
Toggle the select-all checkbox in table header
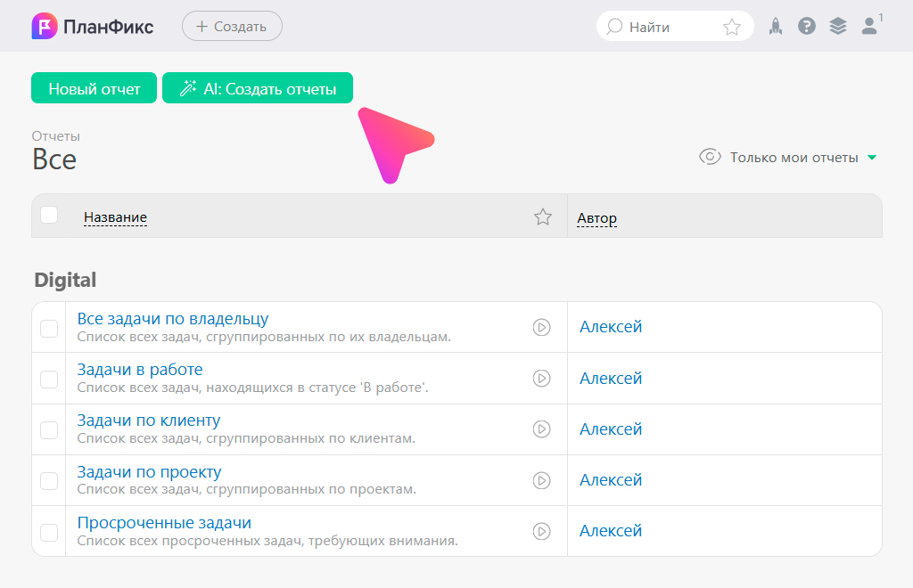(x=49, y=215)
